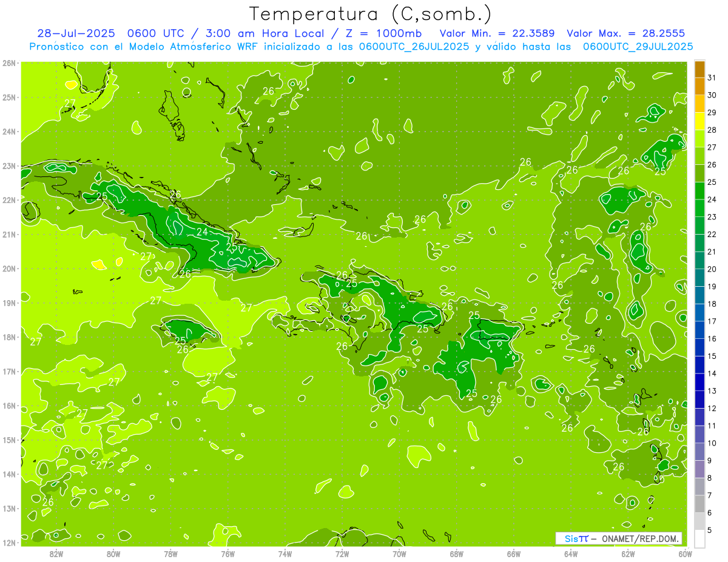
Task: Click the '25N' latitude axis label
Action: (x=8, y=97)
